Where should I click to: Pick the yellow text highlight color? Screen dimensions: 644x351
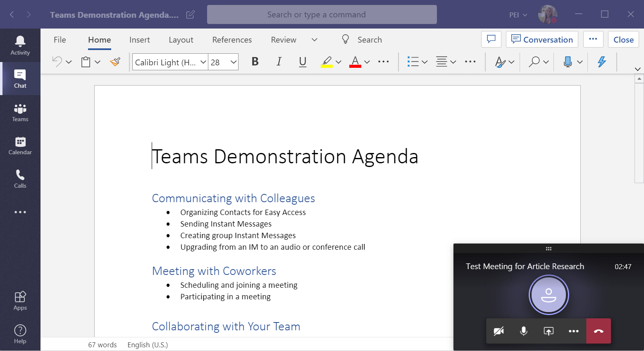point(327,61)
